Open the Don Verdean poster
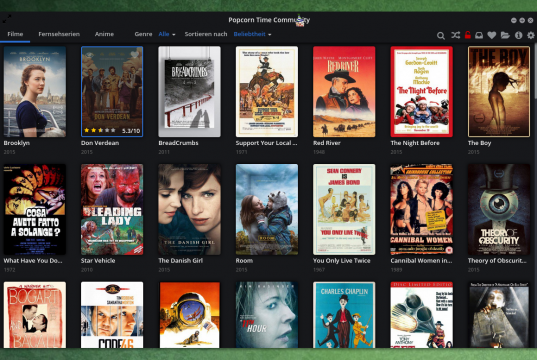 click(112, 92)
